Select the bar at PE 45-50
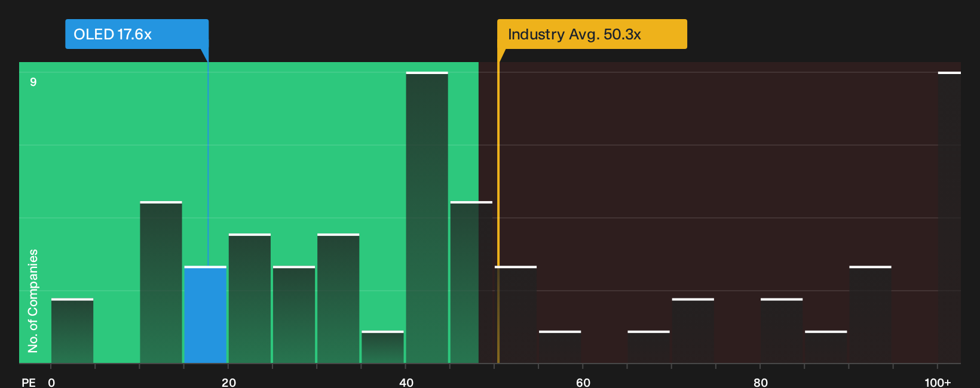The image size is (980, 388). [471, 282]
